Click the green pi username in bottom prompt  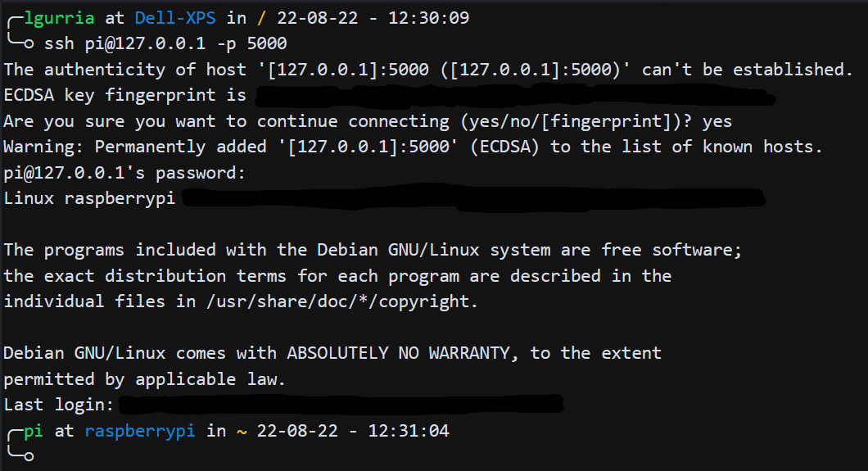tap(34, 431)
